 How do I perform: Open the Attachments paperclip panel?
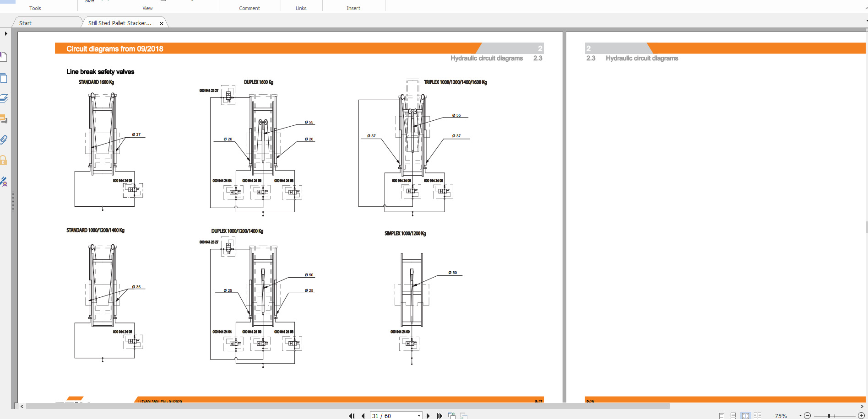(x=4, y=140)
